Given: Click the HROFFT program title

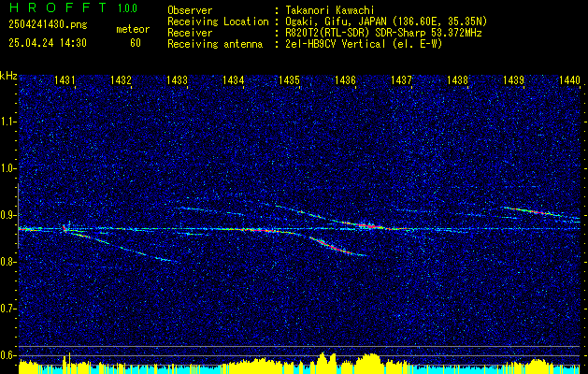Looking at the screenshot, I should pos(58,7).
